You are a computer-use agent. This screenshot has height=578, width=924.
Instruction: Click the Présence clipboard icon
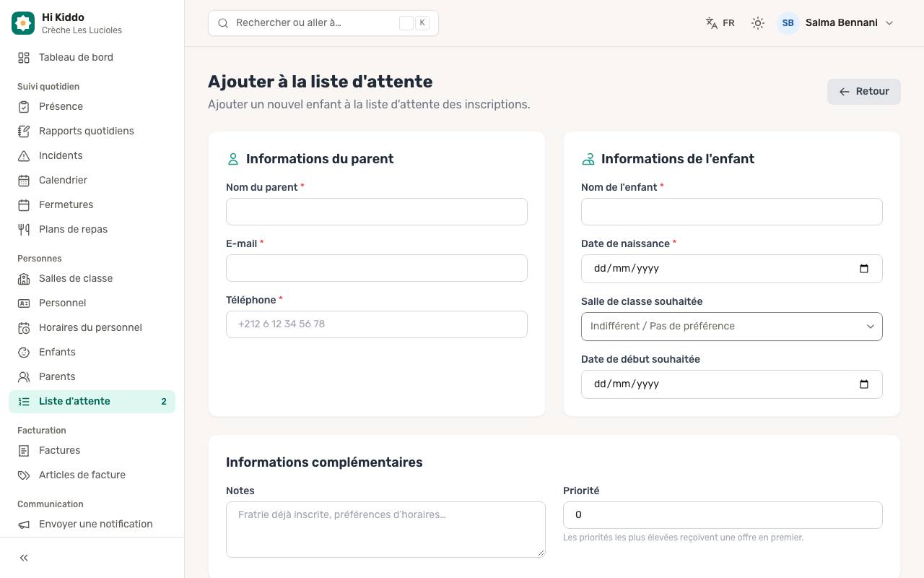[x=24, y=107]
